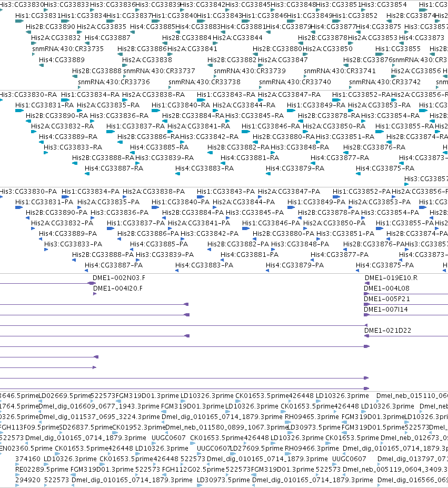Click the His1:CG33849 gene arrow glyph
The width and height of the screenshot is (448, 488).
pos(291,21)
